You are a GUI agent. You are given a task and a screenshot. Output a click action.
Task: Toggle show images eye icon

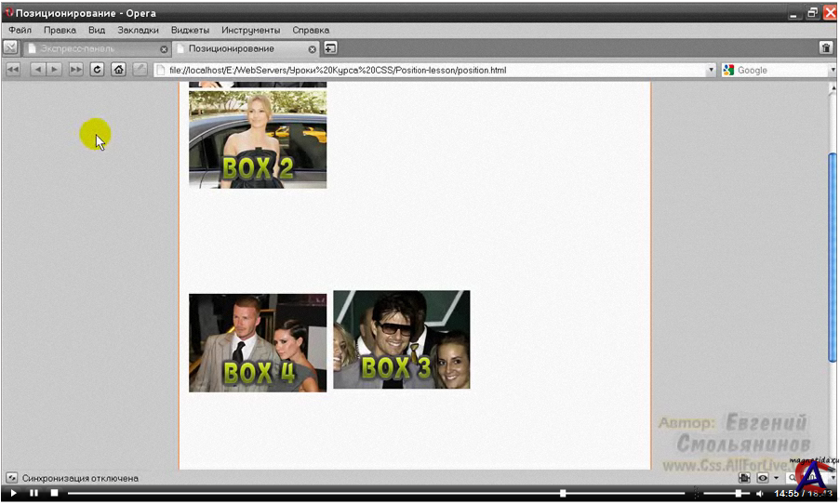pyautogui.click(x=763, y=478)
